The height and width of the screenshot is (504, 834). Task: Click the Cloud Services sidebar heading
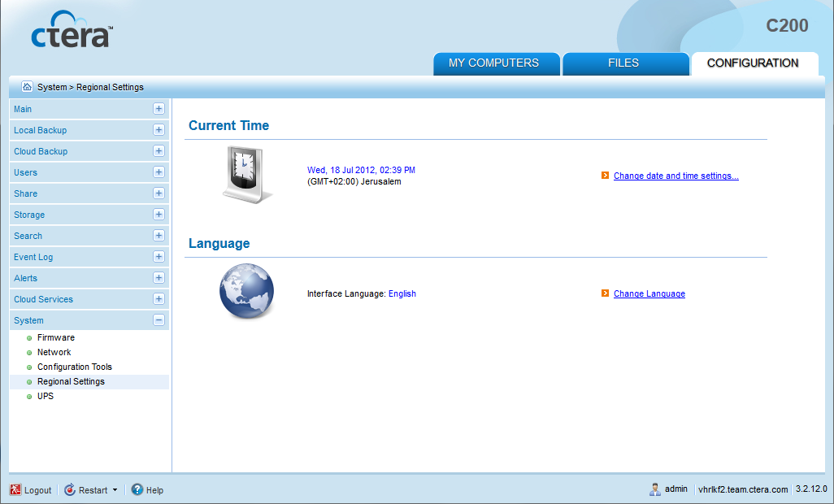[x=44, y=299]
